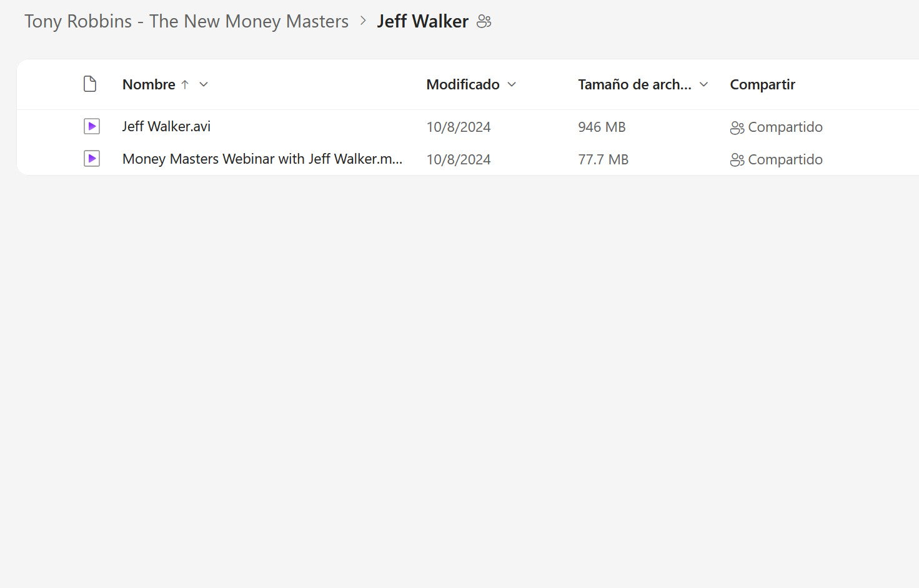The height and width of the screenshot is (588, 919).
Task: Select the Money Masters Webinar row at 77.7 MB
Action: (x=603, y=160)
